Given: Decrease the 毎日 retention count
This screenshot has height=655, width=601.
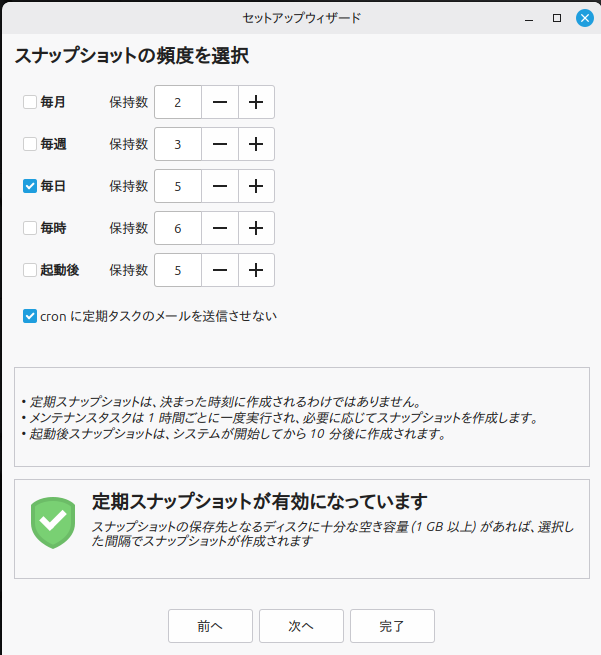Looking at the screenshot, I should click(x=220, y=186).
